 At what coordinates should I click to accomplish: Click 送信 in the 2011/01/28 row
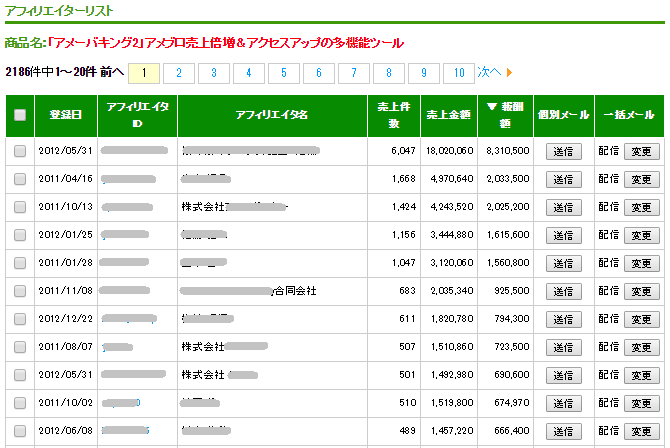pyautogui.click(x=564, y=263)
